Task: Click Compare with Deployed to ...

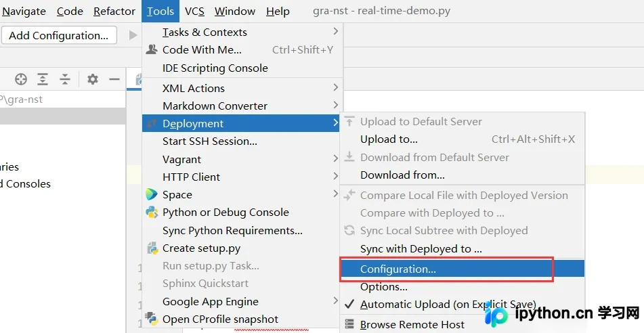Action: [x=462, y=213]
